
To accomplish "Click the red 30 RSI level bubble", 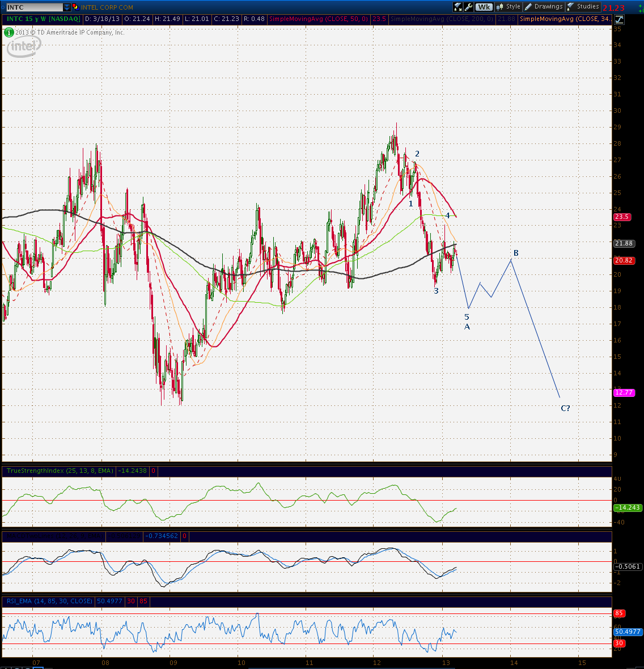I will tap(619, 643).
